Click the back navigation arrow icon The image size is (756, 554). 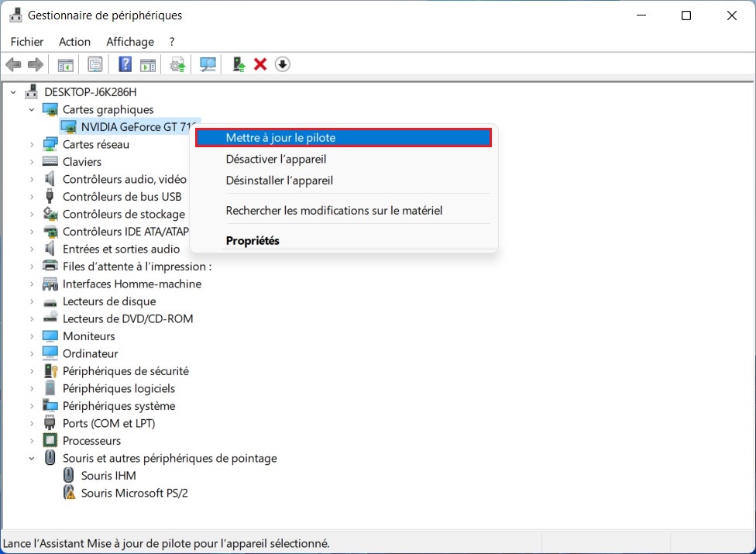tap(13, 64)
